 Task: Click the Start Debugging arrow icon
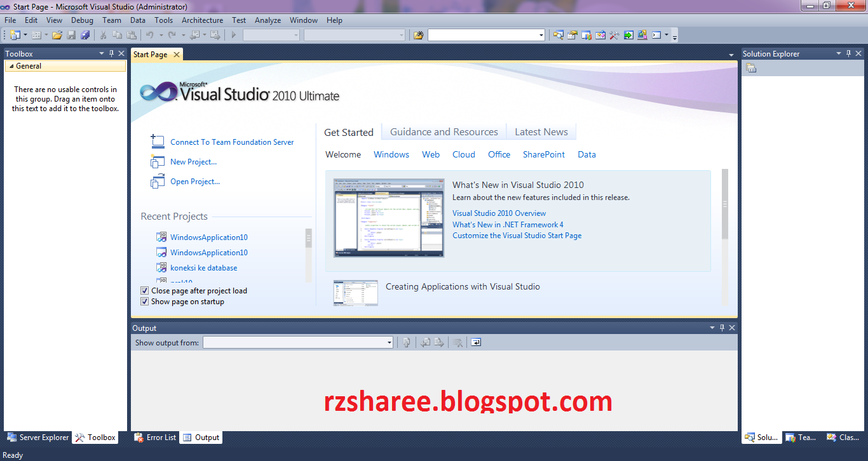233,35
